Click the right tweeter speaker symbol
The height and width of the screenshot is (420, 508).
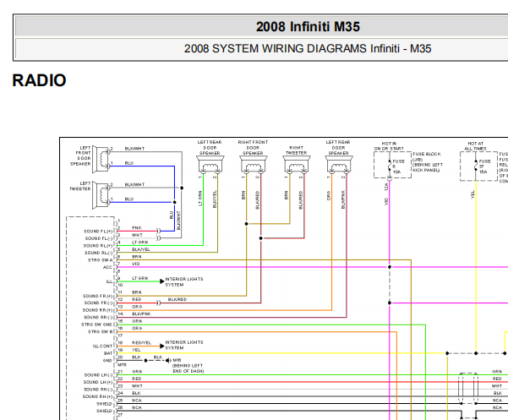(297, 165)
